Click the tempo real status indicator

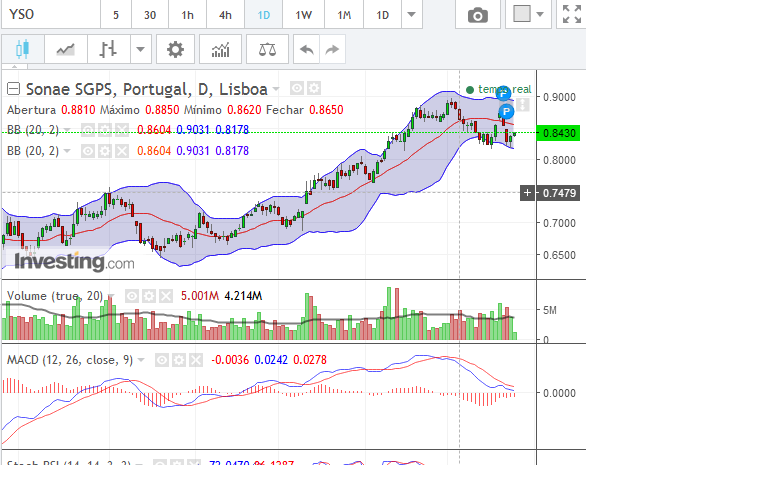tap(499, 89)
